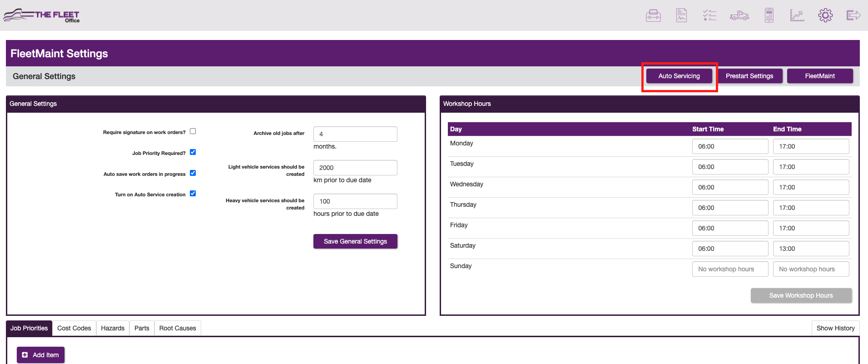Click the heavy vehicle hours field showing 100
Viewport: 868px width, 364px height.
pyautogui.click(x=355, y=201)
